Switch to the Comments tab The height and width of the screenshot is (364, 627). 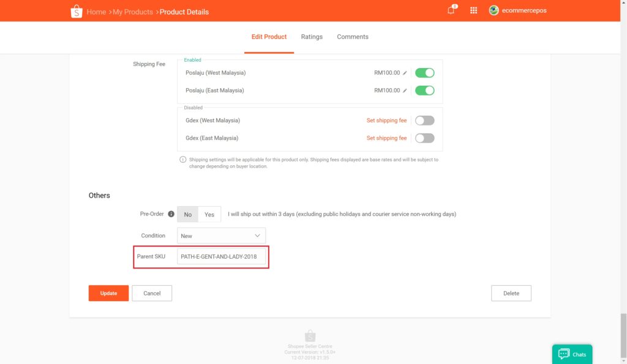pyautogui.click(x=353, y=37)
